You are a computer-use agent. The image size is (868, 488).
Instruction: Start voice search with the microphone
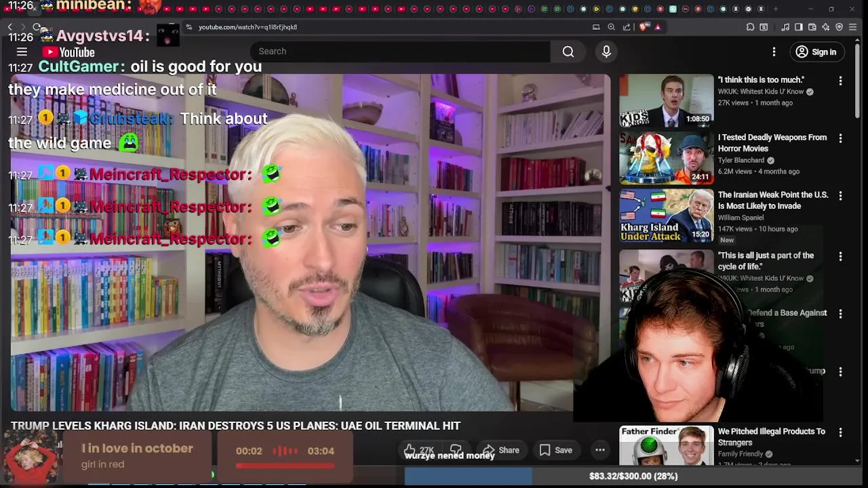coord(606,52)
